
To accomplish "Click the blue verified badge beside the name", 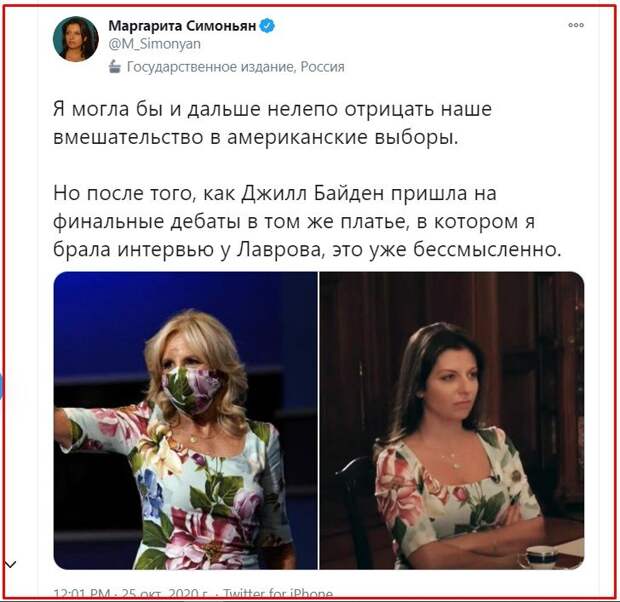I will point(267,26).
